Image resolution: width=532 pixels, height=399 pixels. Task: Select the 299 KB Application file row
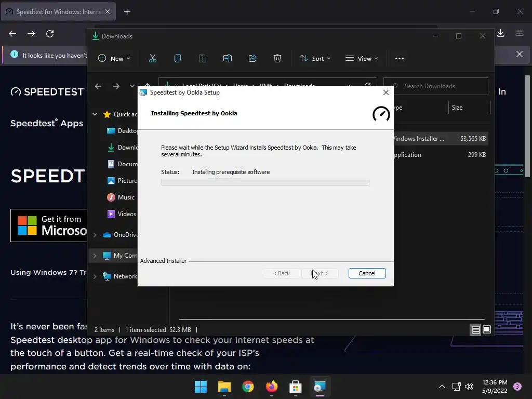(x=441, y=155)
